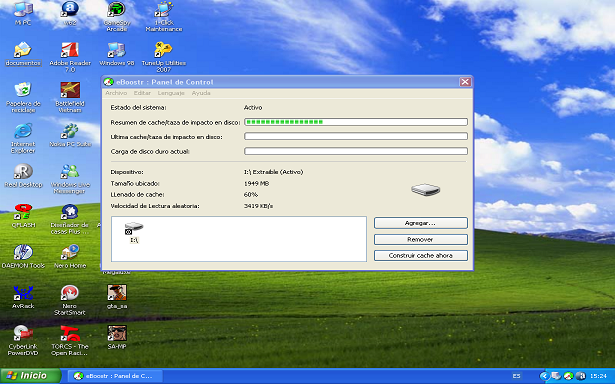
Task: Click the 15:24 taskbar clock
Action: point(598,376)
